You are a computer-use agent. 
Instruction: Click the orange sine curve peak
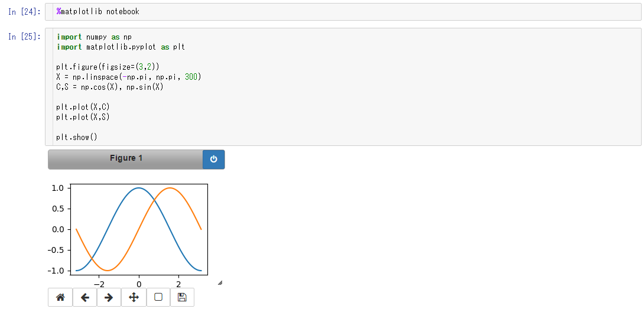tap(170, 188)
